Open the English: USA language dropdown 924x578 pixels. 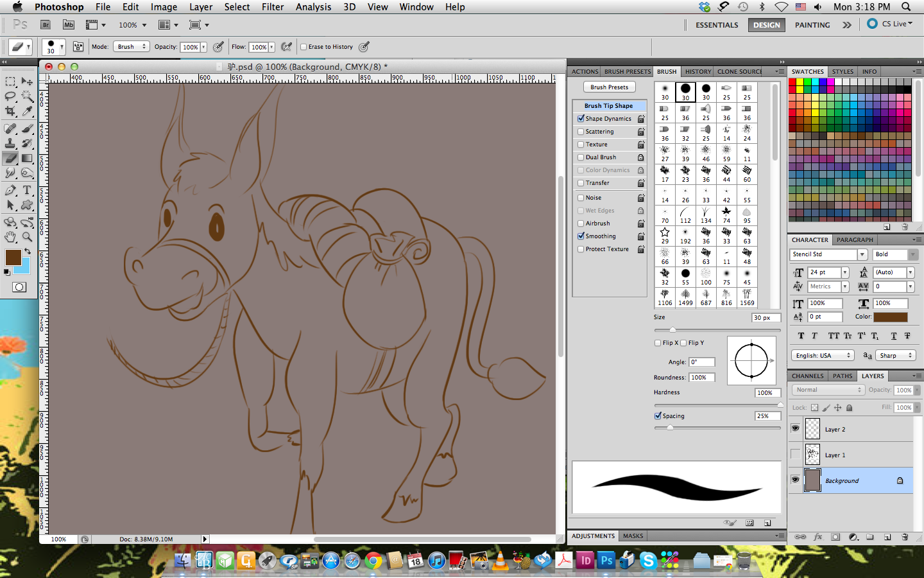pyautogui.click(x=823, y=355)
